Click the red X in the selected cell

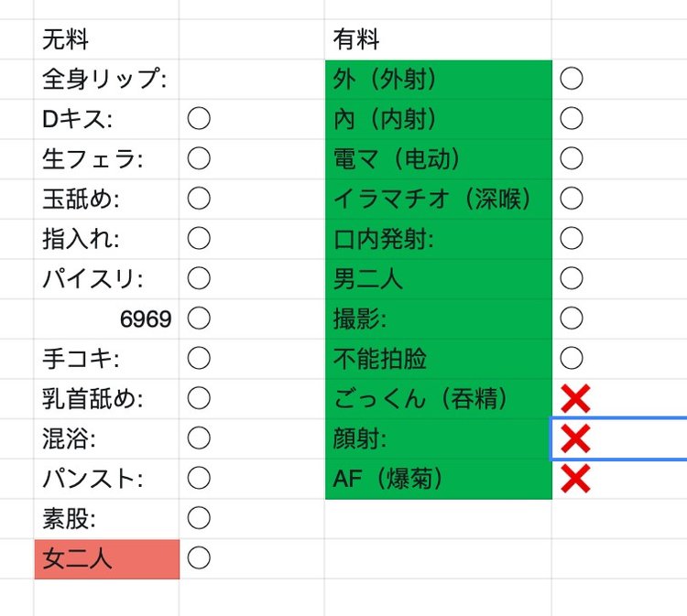[575, 439]
